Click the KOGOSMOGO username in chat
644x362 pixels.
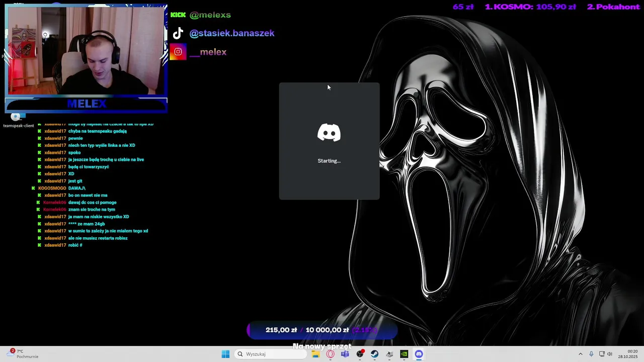click(x=52, y=188)
